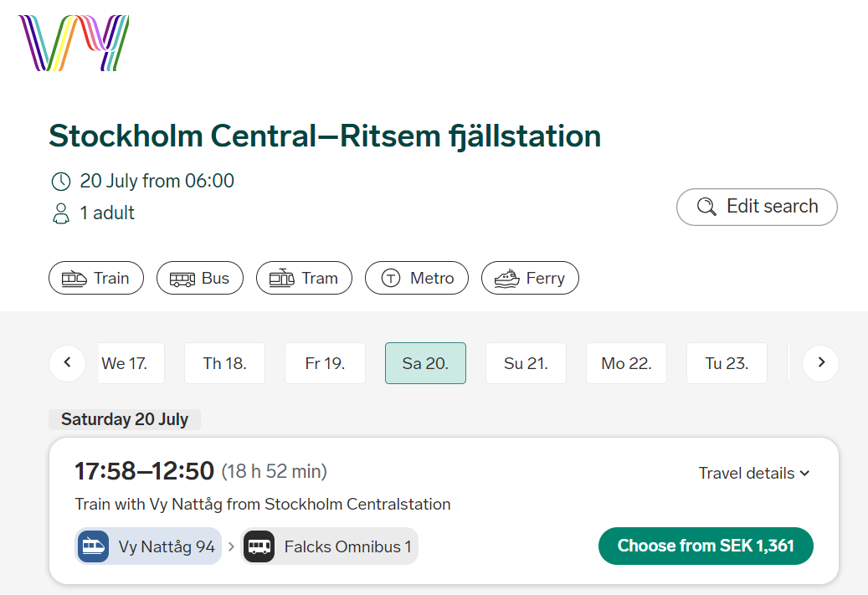This screenshot has height=595, width=868.
Task: Toggle the Bus transport filter
Action: tap(200, 278)
